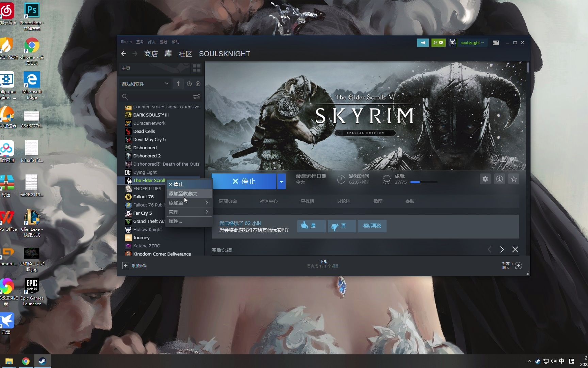Open the 指南 link
The width and height of the screenshot is (588, 368).
378,201
